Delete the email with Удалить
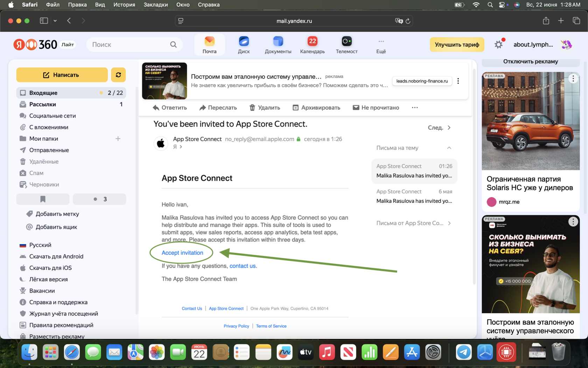 point(265,108)
